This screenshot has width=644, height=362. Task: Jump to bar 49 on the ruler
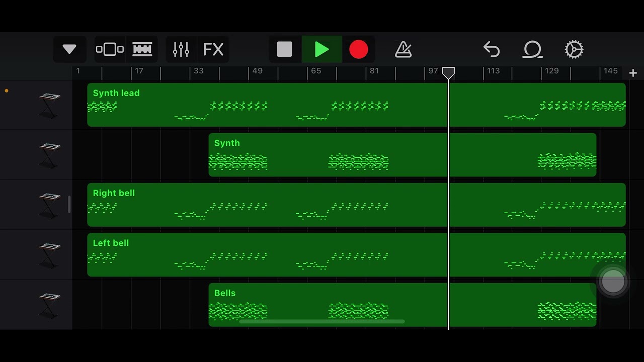tap(257, 71)
